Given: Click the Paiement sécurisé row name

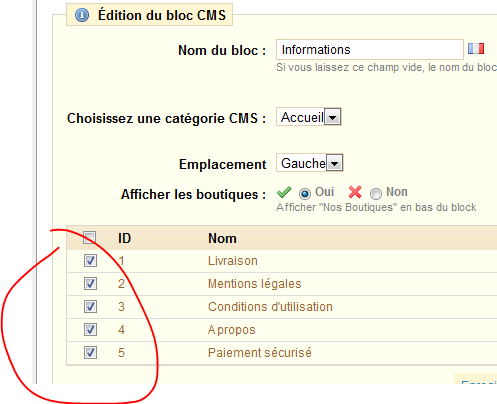Looking at the screenshot, I should (260, 353).
